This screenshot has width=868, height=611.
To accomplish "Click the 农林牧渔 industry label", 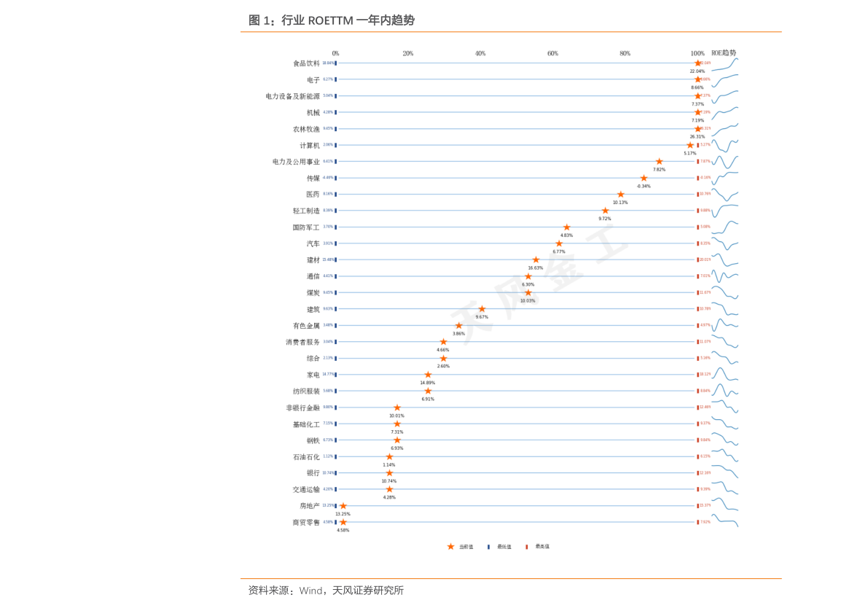I will pos(306,129).
